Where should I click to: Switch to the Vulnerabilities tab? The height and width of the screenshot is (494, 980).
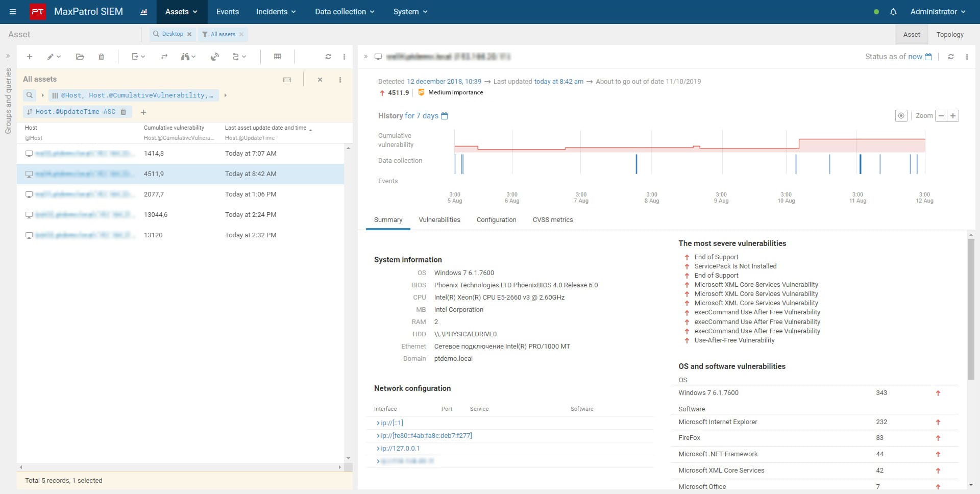click(x=439, y=220)
